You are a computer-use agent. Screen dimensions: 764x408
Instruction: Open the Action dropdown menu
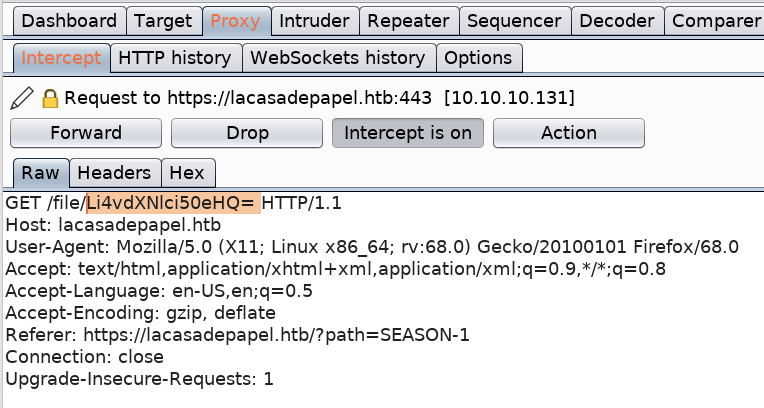(568, 132)
